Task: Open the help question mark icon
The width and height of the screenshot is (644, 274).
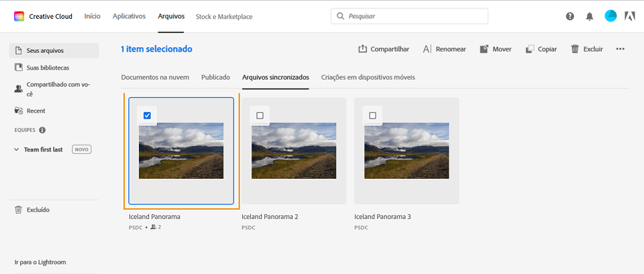Action: click(x=570, y=16)
